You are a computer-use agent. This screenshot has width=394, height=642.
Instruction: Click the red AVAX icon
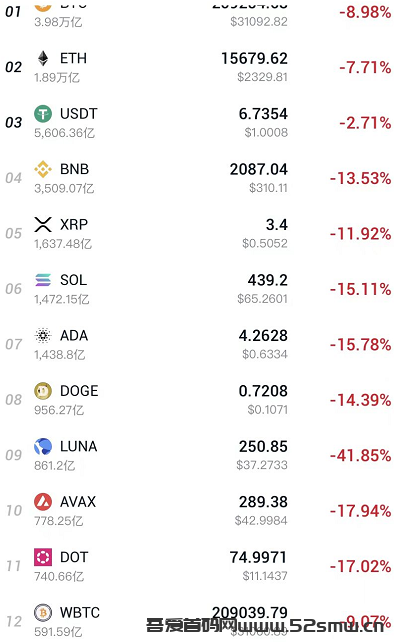(43, 502)
